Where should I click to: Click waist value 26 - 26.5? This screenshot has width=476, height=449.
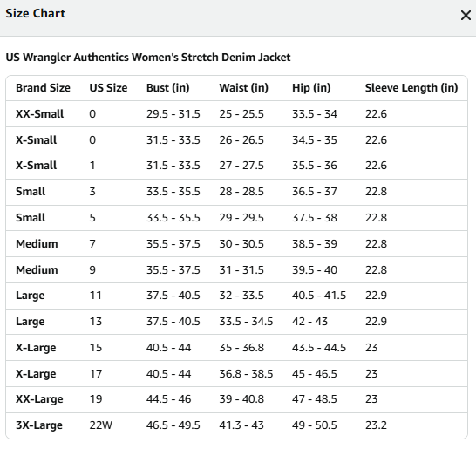[x=241, y=140]
